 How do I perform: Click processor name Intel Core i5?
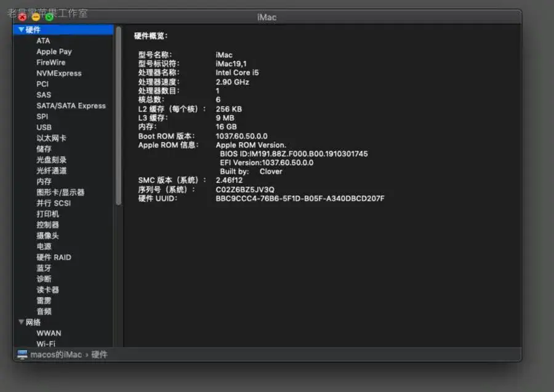pos(237,73)
